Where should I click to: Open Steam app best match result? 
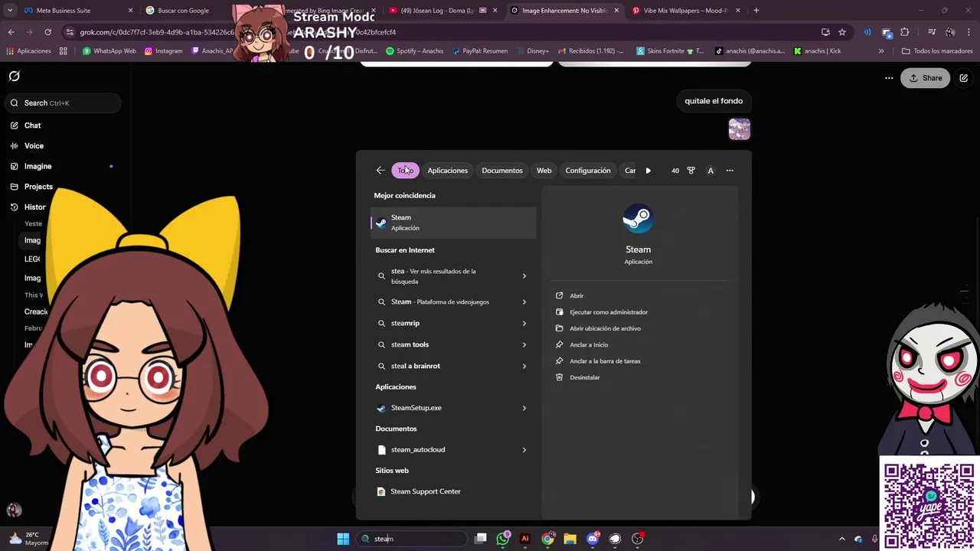(453, 223)
